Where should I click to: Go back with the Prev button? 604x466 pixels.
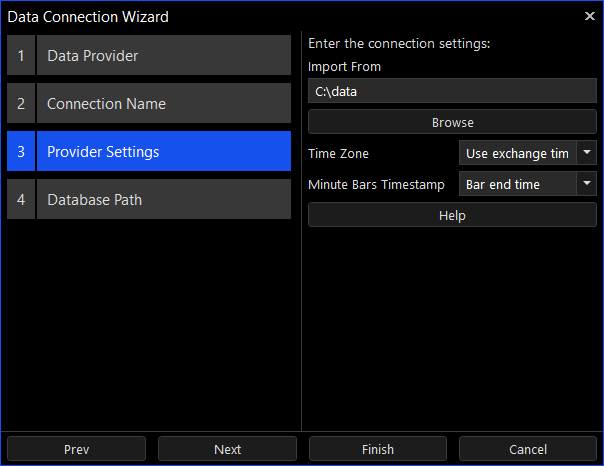coord(77,449)
